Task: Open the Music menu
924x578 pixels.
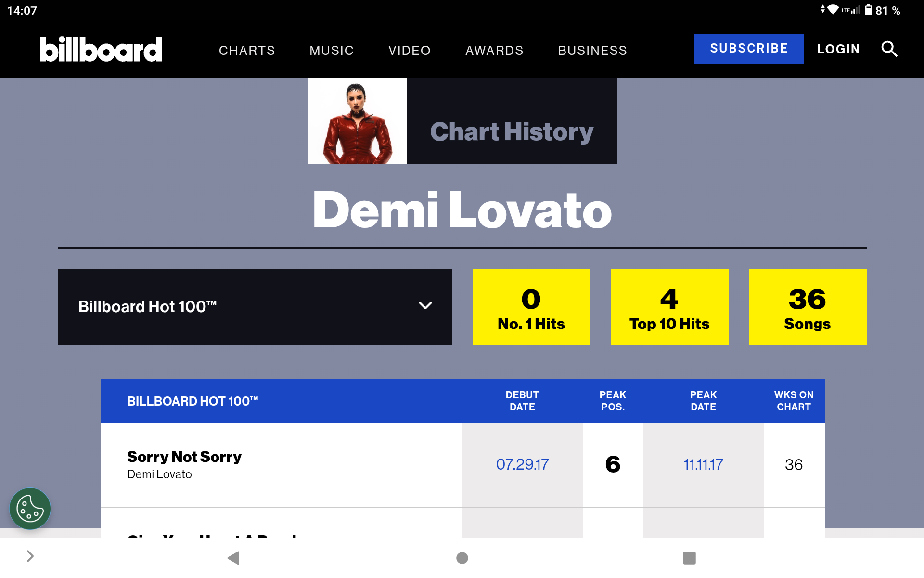Action: [332, 50]
